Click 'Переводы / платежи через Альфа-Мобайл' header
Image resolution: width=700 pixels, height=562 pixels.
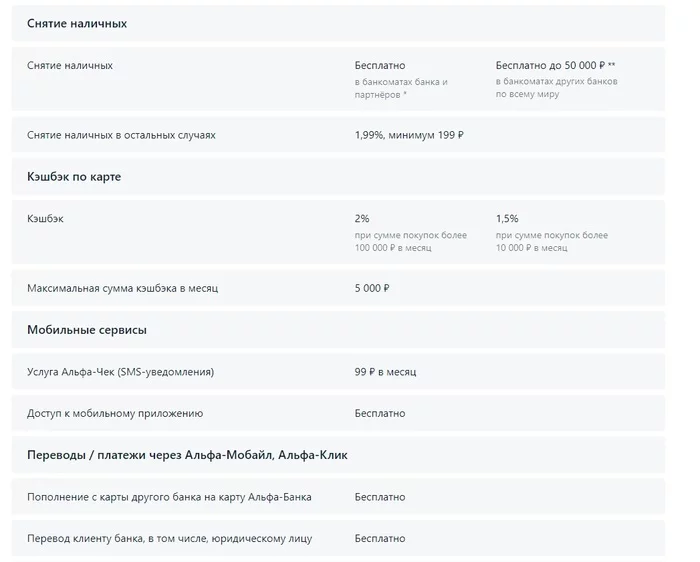click(187, 456)
